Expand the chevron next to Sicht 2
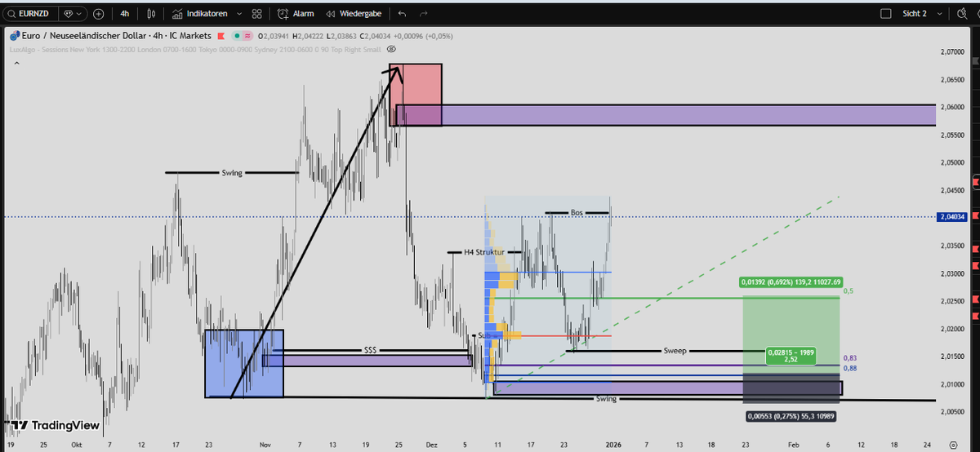980x452 pixels. 942,14
